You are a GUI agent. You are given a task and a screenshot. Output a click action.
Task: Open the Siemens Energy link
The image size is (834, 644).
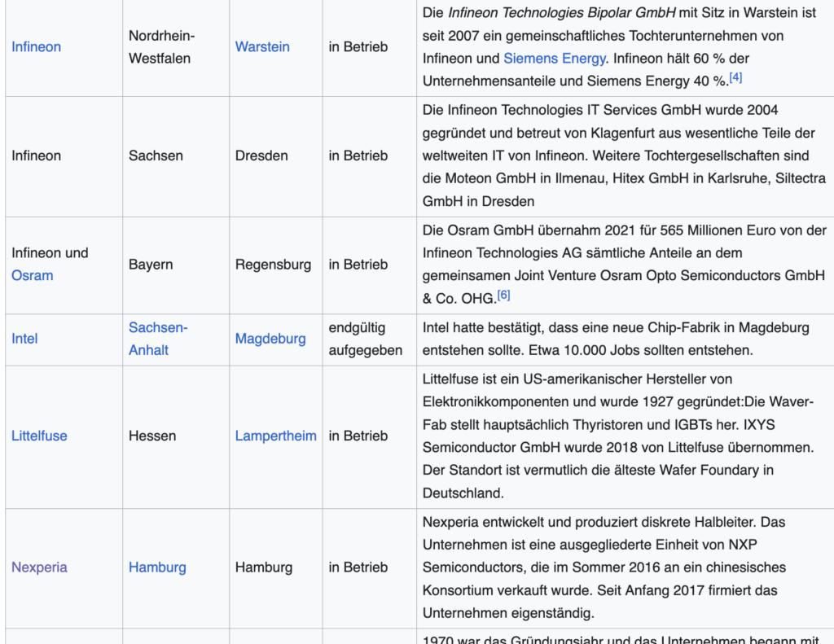click(x=554, y=58)
